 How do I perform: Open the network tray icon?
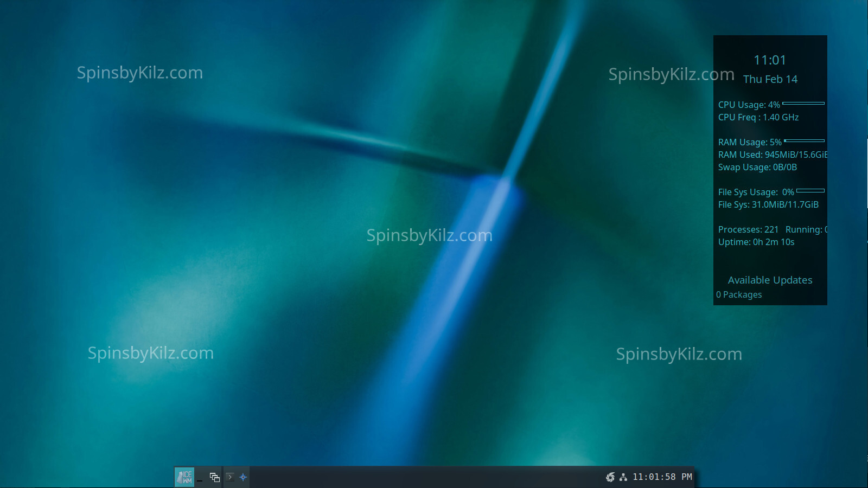[623, 477]
